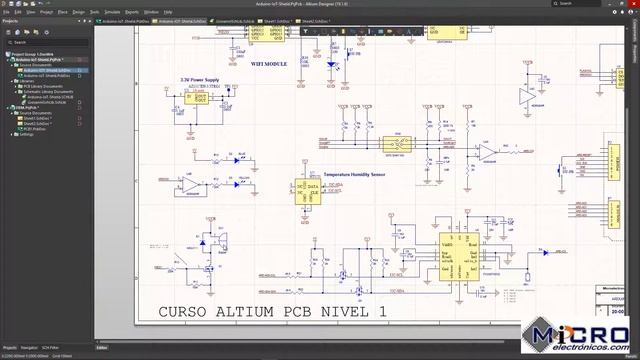640x360 pixels.
Task: Switch to the SCH Filter panel tab
Action: 50,348
